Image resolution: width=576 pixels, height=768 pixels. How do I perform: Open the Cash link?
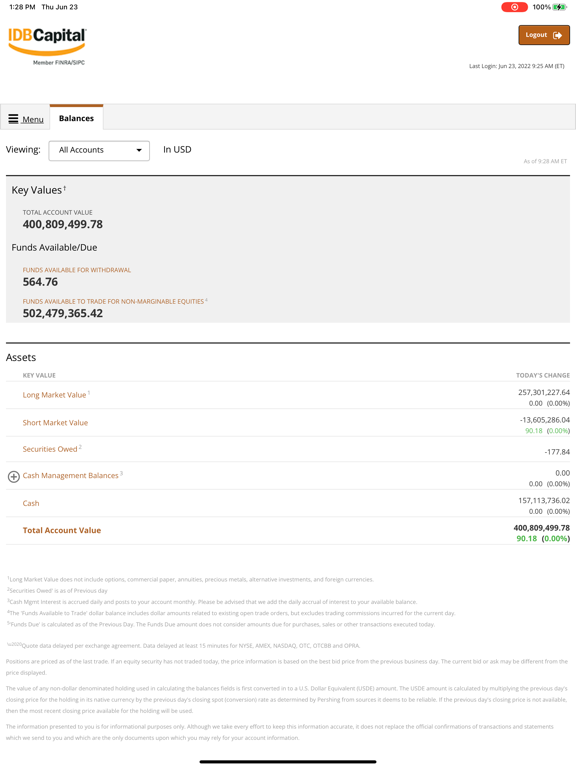[31, 503]
